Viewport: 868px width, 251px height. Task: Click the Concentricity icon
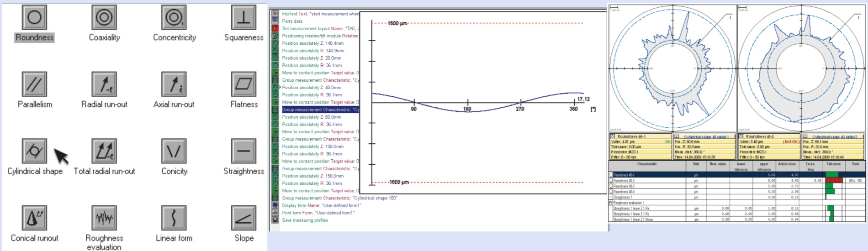[x=174, y=18]
